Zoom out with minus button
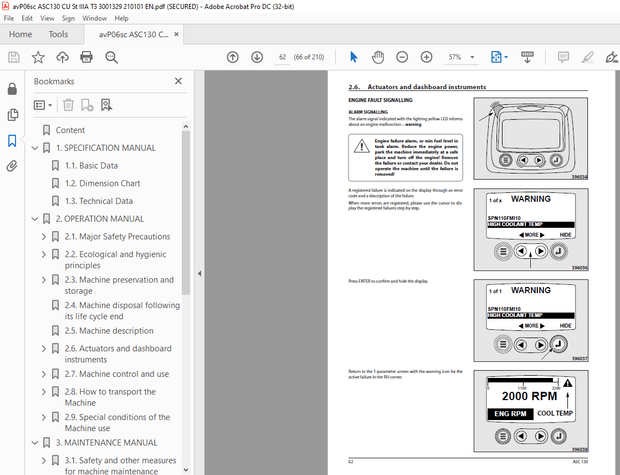 (402, 57)
